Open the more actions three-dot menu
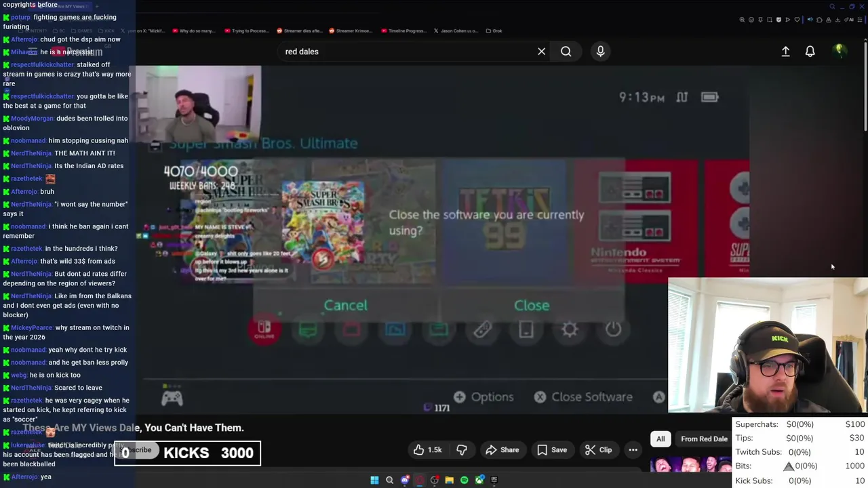Viewport: 868px width, 488px height. (x=633, y=450)
